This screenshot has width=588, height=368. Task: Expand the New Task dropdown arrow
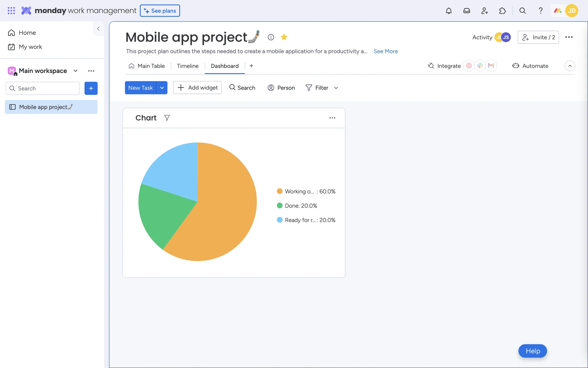click(162, 88)
